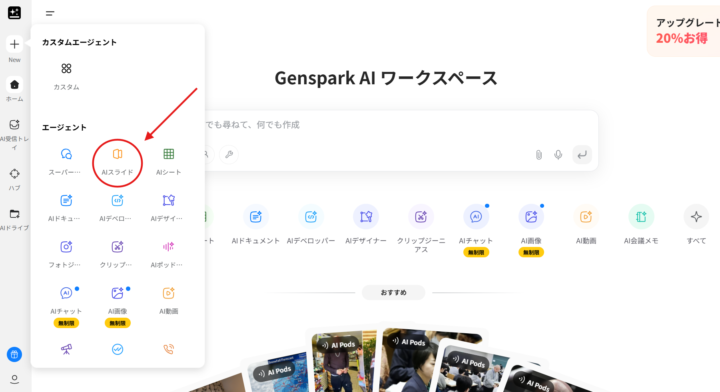
Task: Click the blue checkmark circle icon
Action: click(118, 349)
